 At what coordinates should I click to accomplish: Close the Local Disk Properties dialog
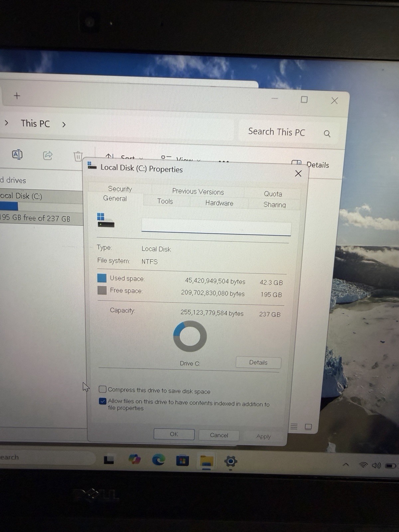[298, 173]
